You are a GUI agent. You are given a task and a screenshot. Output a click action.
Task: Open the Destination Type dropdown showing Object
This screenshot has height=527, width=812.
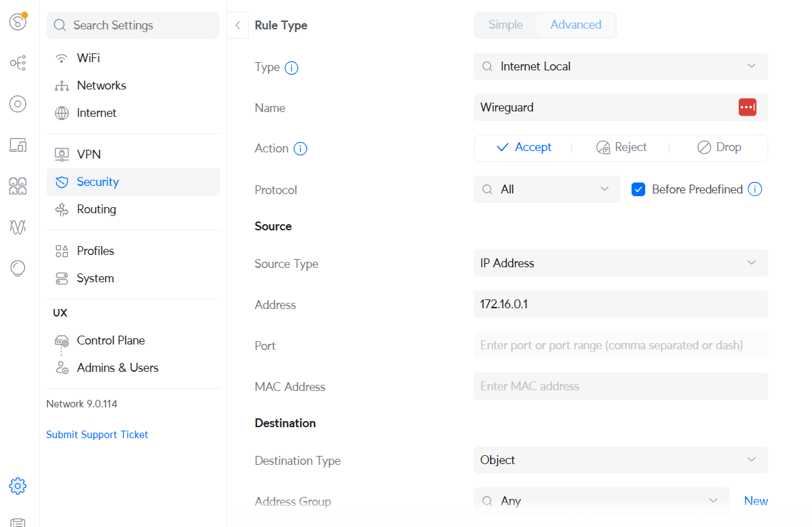621,460
